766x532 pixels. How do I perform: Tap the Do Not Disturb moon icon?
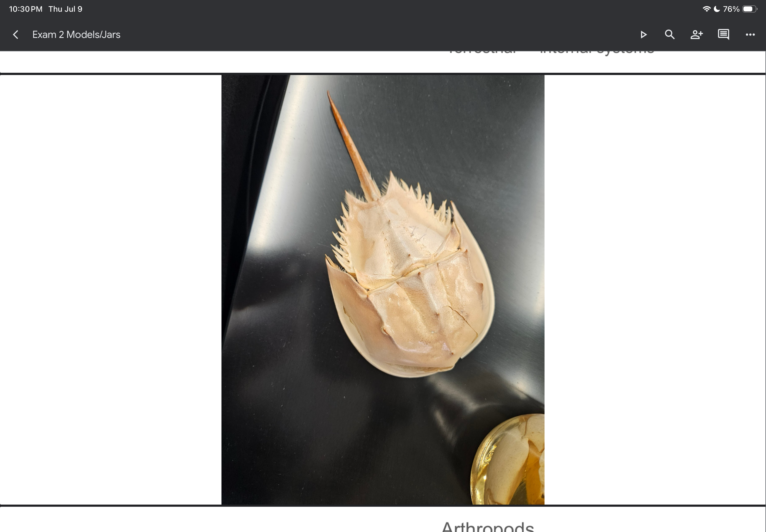click(717, 9)
